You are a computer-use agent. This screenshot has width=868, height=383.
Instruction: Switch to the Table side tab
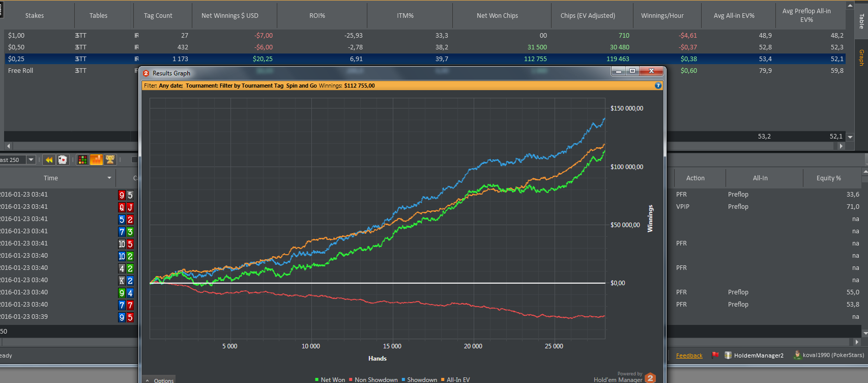click(861, 21)
